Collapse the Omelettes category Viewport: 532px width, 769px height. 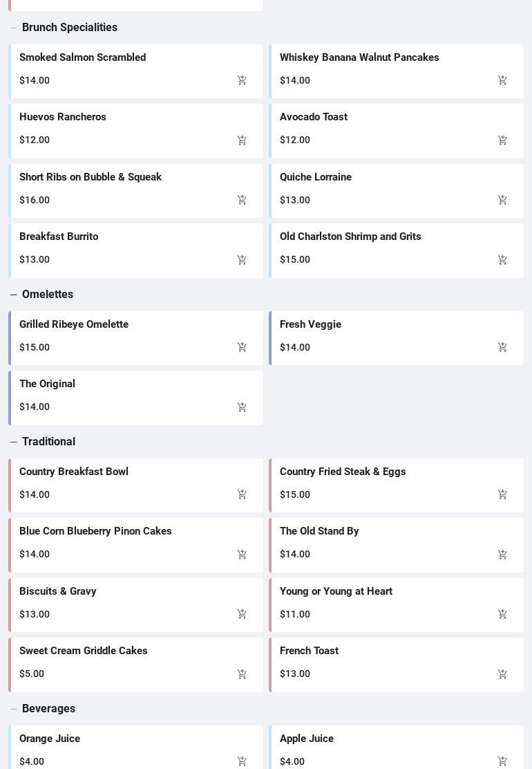pos(14,295)
